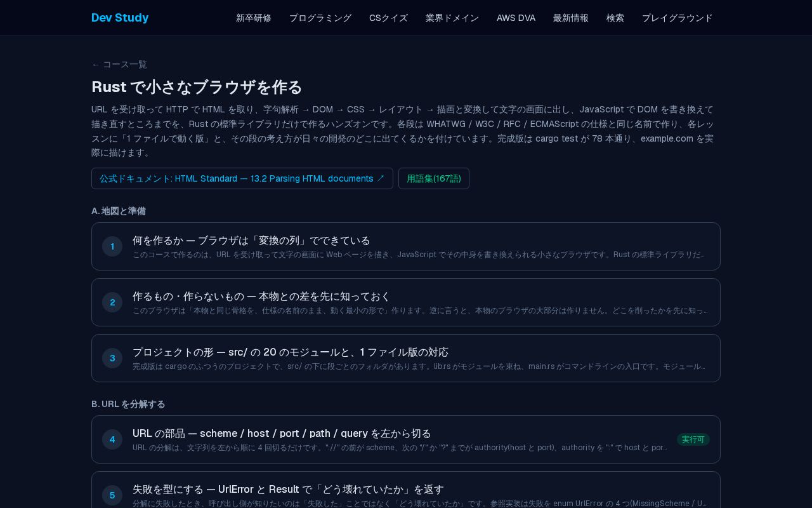812x508 pixels.
Task: Go back via ← コース一覧 link
Action: pyautogui.click(x=119, y=64)
